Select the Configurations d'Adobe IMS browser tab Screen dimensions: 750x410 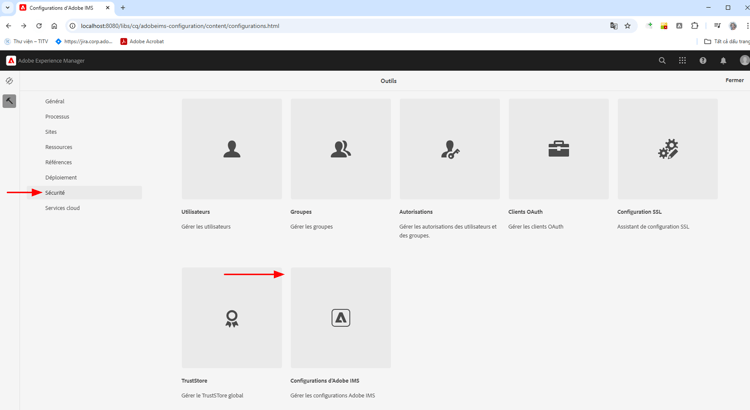pos(66,8)
